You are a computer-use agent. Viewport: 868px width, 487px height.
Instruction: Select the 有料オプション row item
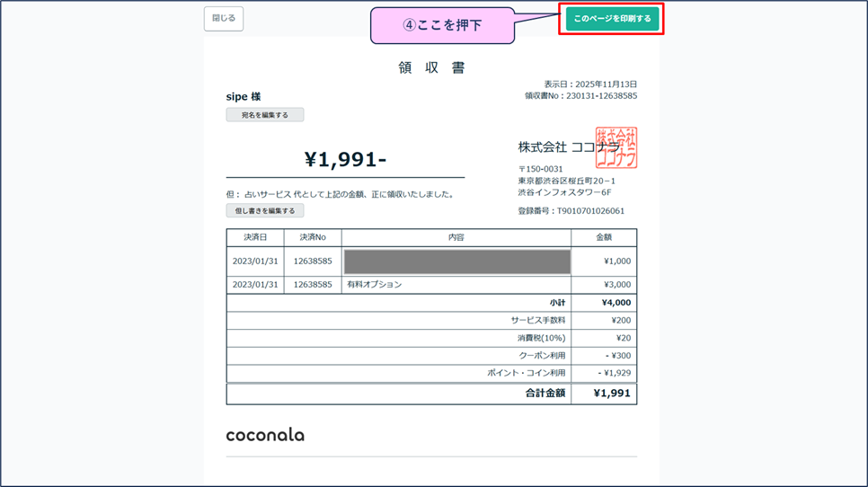click(x=375, y=285)
